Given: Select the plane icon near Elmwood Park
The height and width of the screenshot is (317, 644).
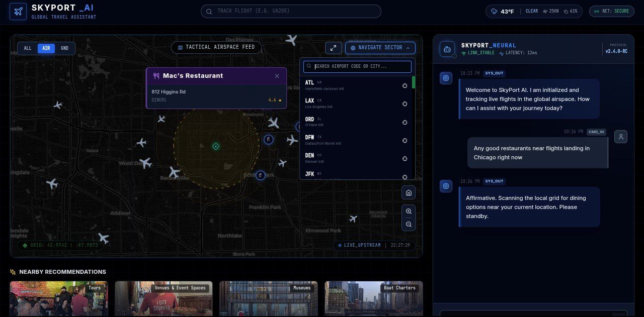Looking at the screenshot, I should point(353,219).
